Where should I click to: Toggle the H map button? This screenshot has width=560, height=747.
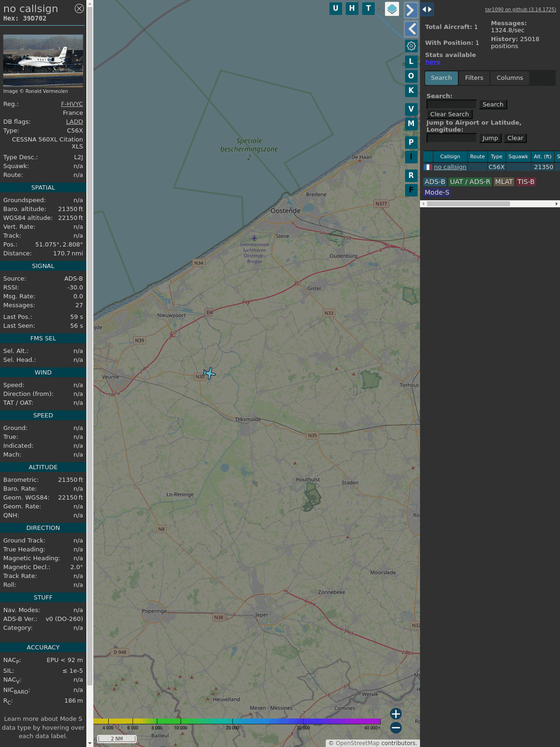click(x=352, y=8)
